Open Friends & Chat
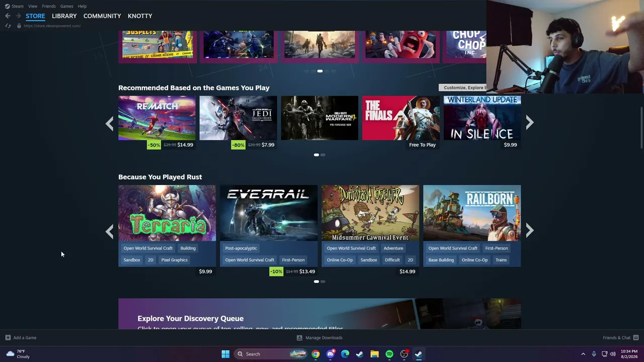The width and height of the screenshot is (644, 362). 617,338
